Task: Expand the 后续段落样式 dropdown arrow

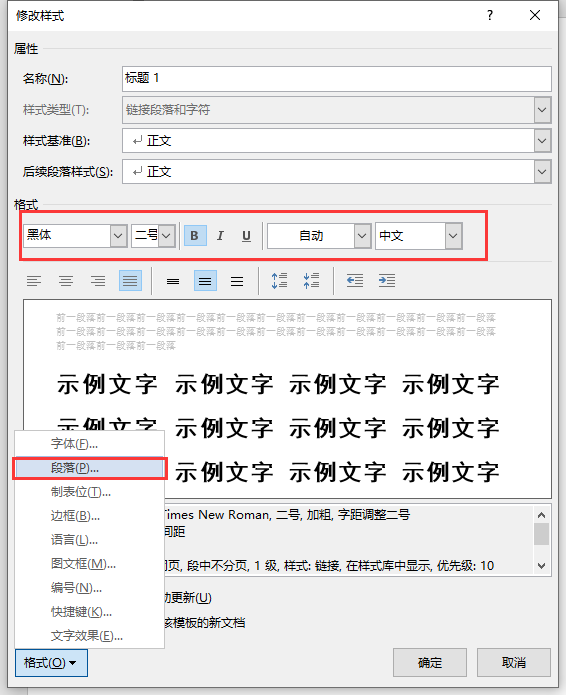Action: click(x=542, y=172)
